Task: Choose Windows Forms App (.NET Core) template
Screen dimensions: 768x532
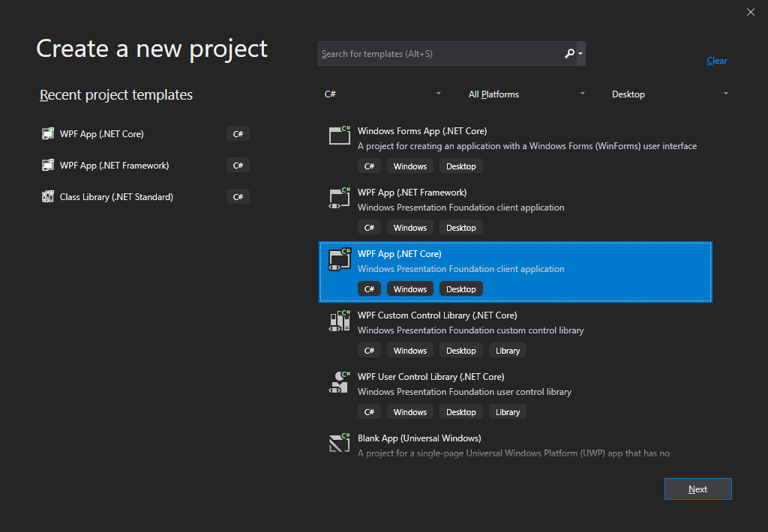Action: click(x=422, y=131)
